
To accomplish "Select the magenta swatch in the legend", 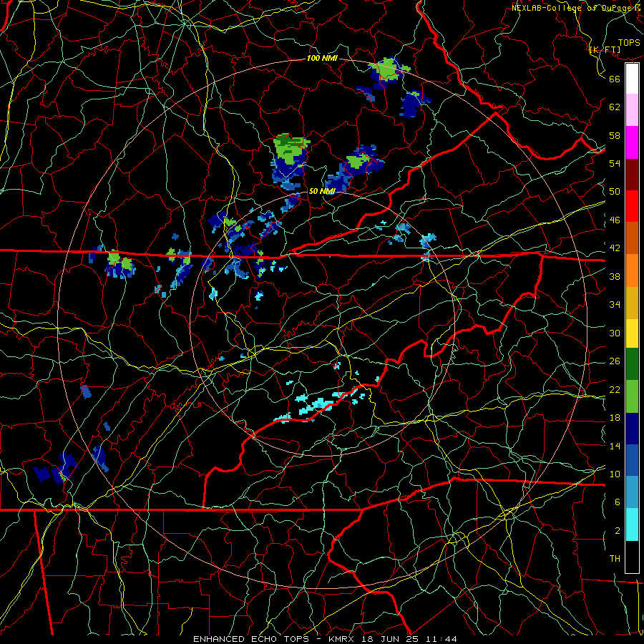I will [x=632, y=142].
